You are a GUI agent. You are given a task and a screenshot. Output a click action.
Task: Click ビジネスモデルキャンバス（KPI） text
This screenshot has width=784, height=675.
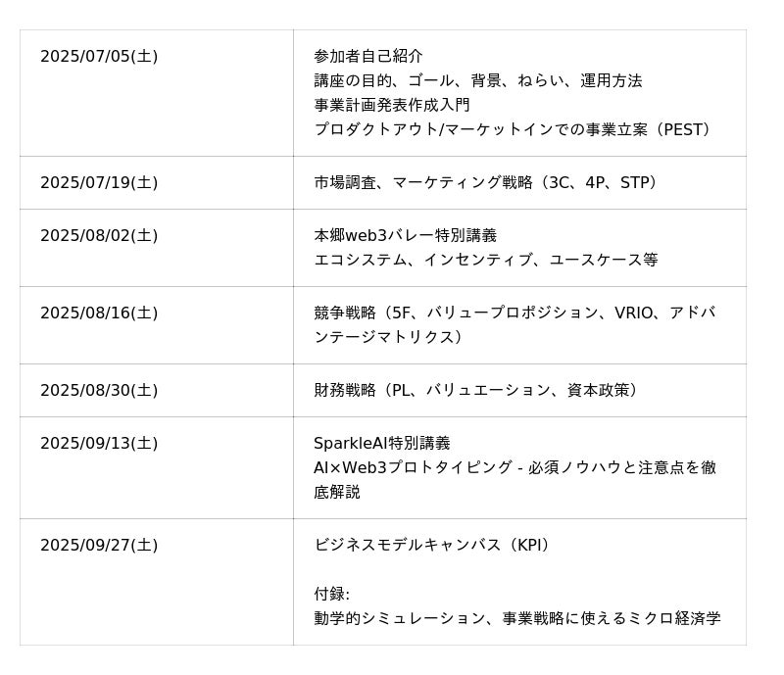click(x=434, y=546)
